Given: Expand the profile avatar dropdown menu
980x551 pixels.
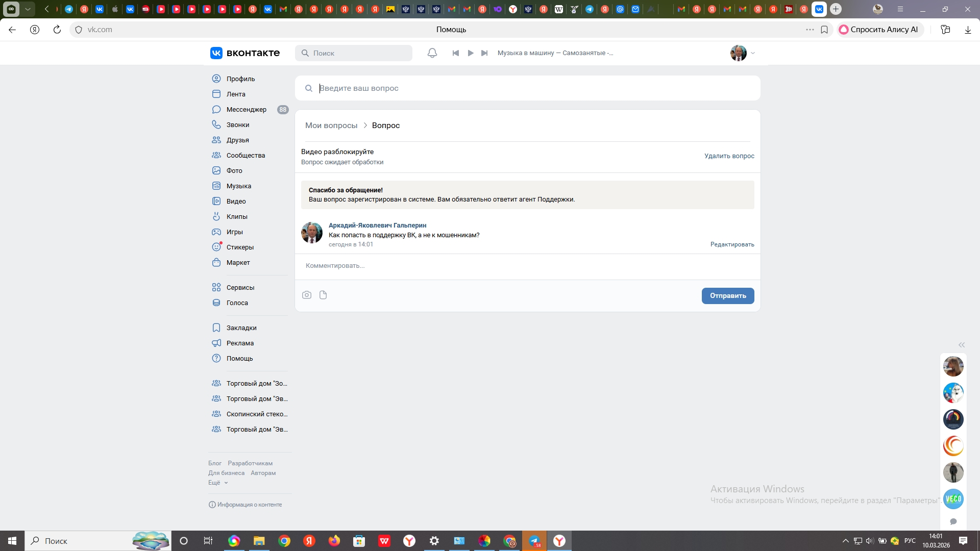Looking at the screenshot, I should click(x=743, y=53).
